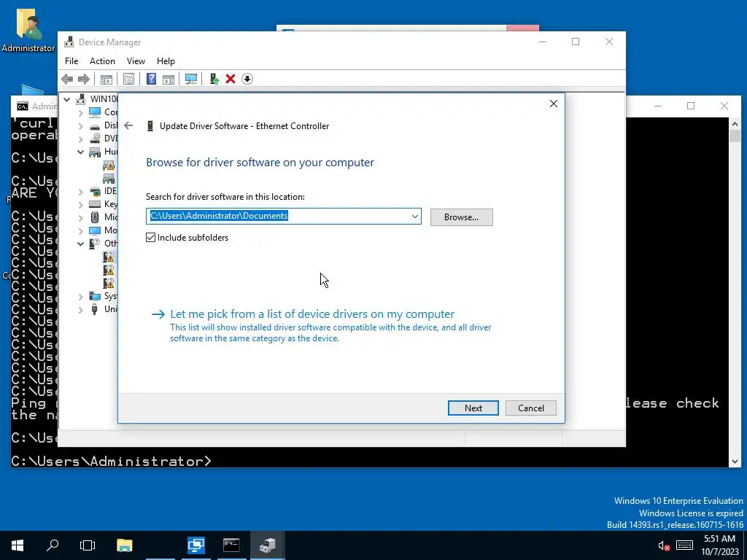747x560 pixels.
Task: Click the Forward arrow in Device Manager toolbar
Action: click(83, 79)
